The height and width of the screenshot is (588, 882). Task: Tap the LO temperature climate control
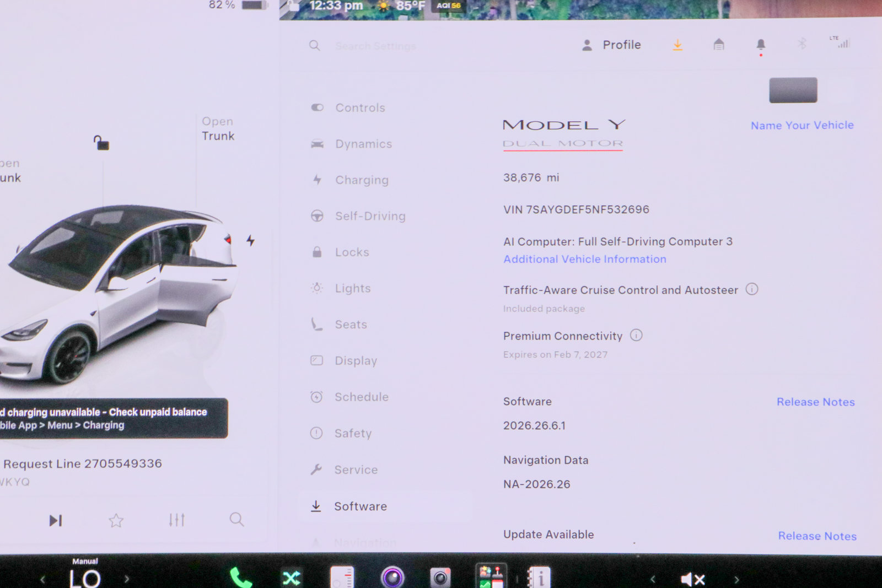(x=85, y=578)
